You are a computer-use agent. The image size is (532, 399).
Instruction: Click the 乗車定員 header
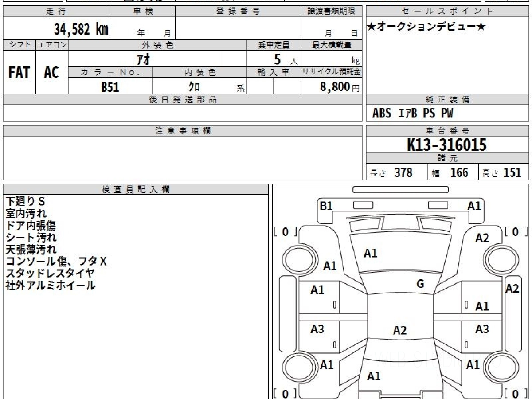[x=274, y=45]
